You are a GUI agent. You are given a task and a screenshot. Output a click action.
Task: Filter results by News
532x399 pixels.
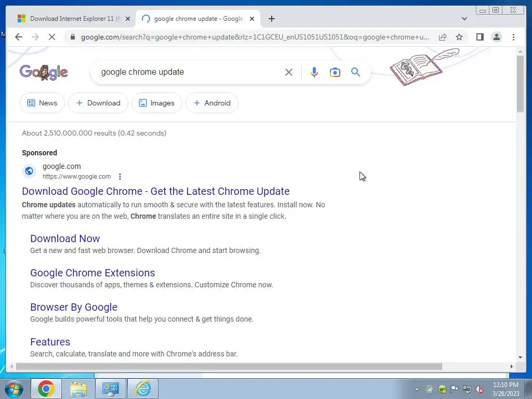coord(43,103)
